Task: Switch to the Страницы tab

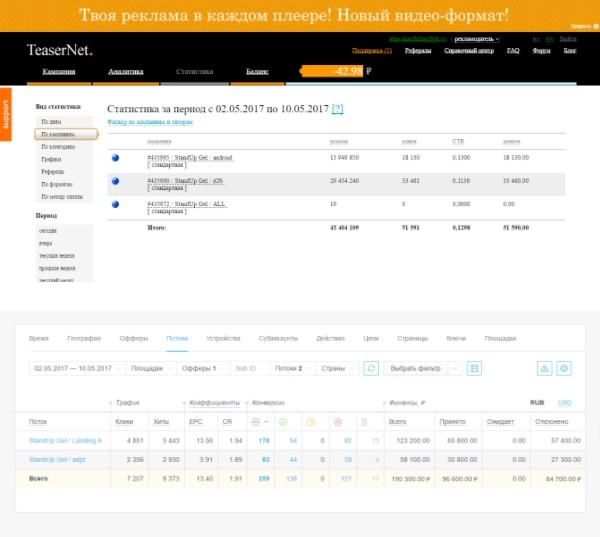Action: [412, 338]
